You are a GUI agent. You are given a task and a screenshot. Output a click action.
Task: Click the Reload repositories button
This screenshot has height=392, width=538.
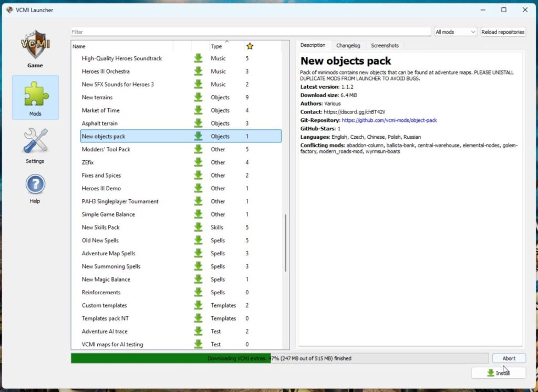(503, 32)
